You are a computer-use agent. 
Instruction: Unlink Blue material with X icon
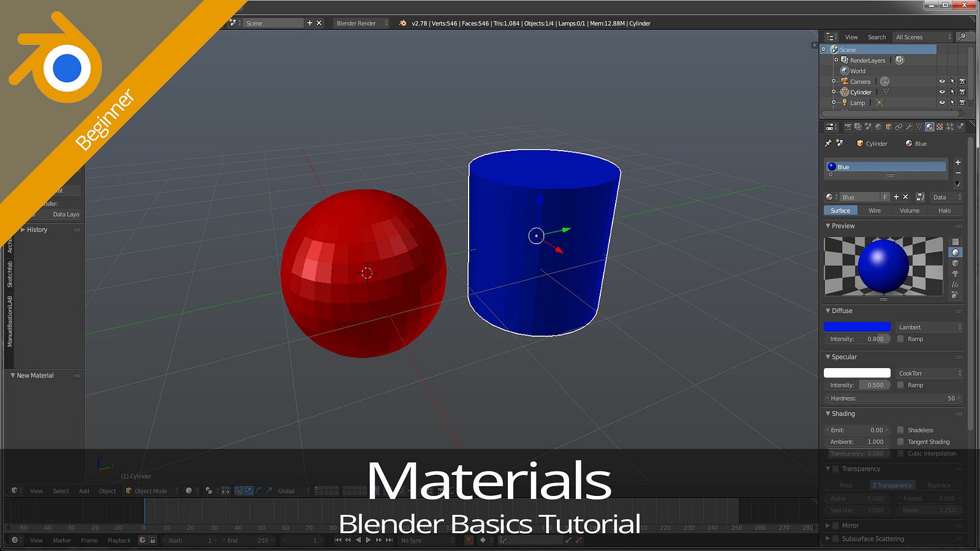click(x=905, y=197)
